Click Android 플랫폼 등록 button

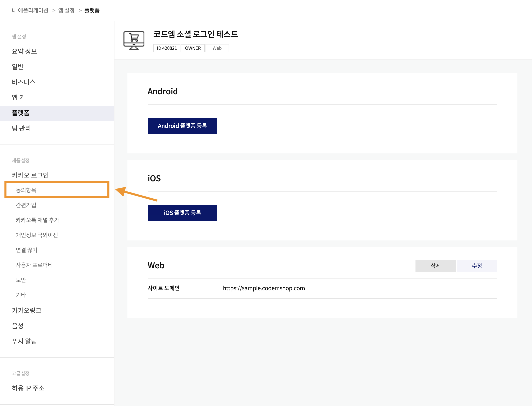(182, 126)
